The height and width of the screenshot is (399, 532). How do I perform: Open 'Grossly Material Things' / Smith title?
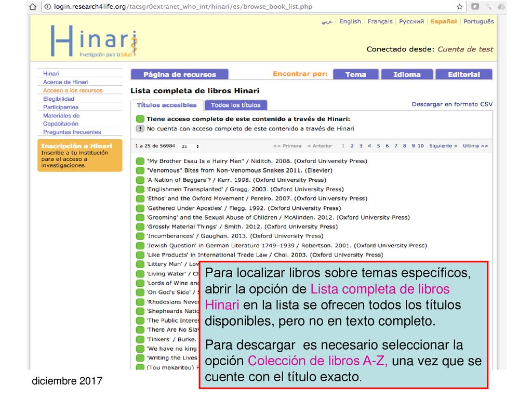coord(242,227)
